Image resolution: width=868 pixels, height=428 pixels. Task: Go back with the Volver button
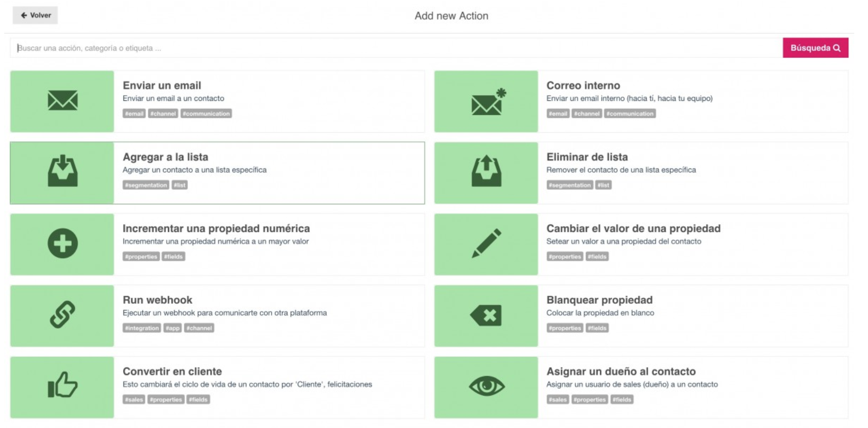(35, 15)
